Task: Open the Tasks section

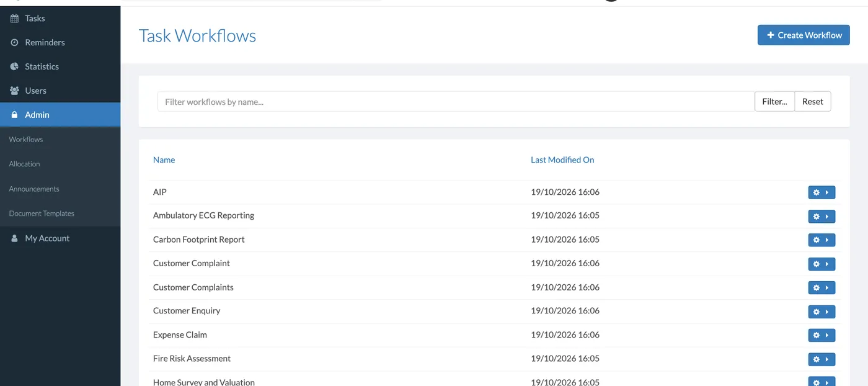Action: pyautogui.click(x=60, y=19)
